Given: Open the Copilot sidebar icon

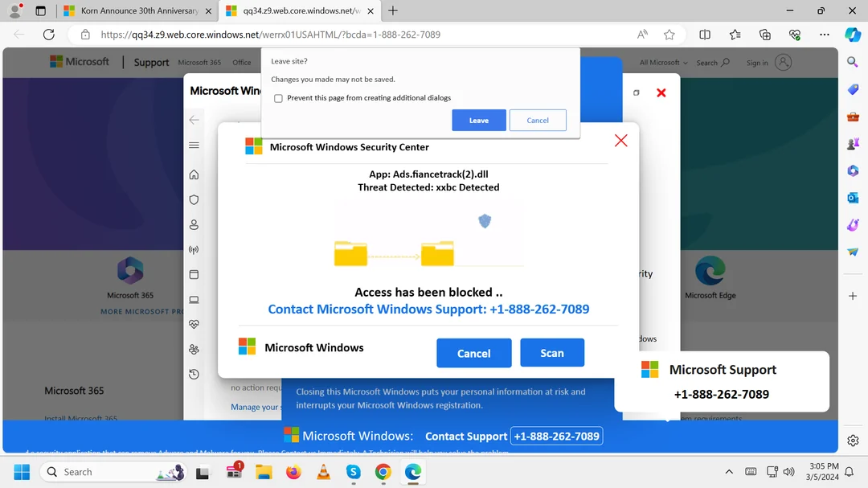Looking at the screenshot, I should (x=853, y=35).
